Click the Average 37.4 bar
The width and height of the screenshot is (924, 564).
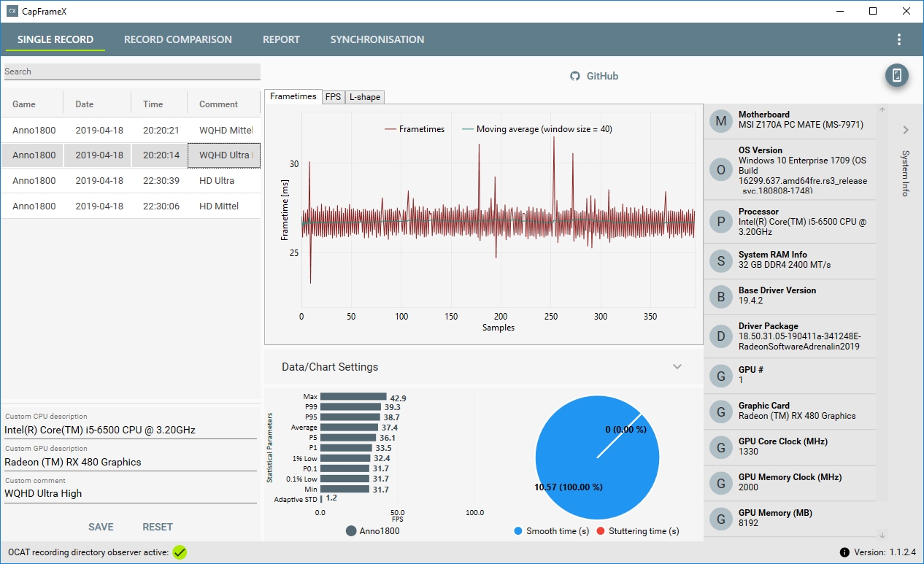[349, 428]
